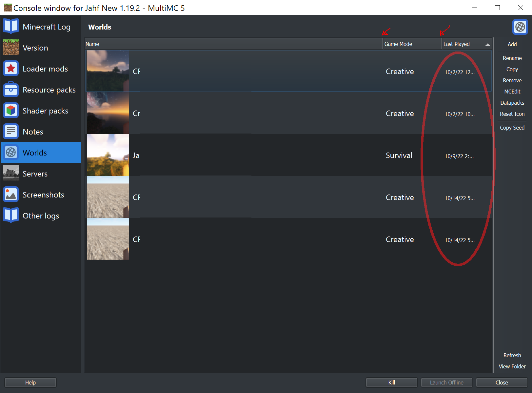Open the Loader mods section
This screenshot has width=532, height=393.
tap(45, 69)
